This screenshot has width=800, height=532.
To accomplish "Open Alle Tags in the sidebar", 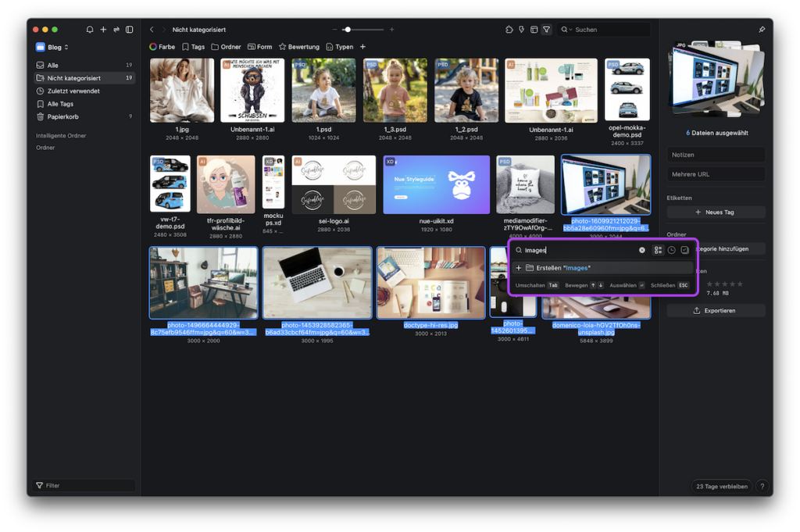I will pos(84,104).
